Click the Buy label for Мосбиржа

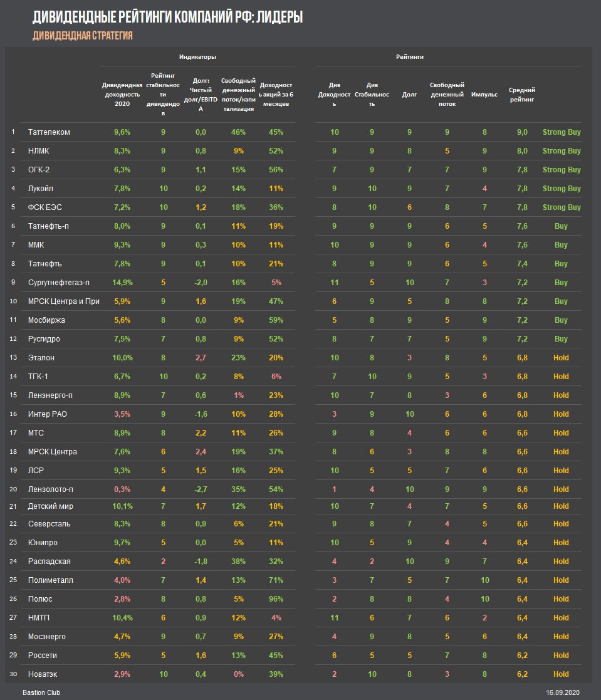(561, 320)
